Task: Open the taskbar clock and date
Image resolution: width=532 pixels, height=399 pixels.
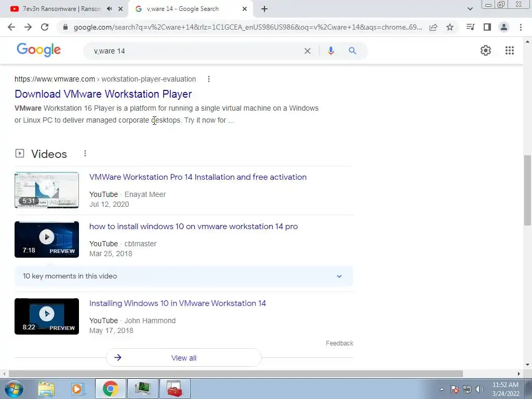Action: 506,389
